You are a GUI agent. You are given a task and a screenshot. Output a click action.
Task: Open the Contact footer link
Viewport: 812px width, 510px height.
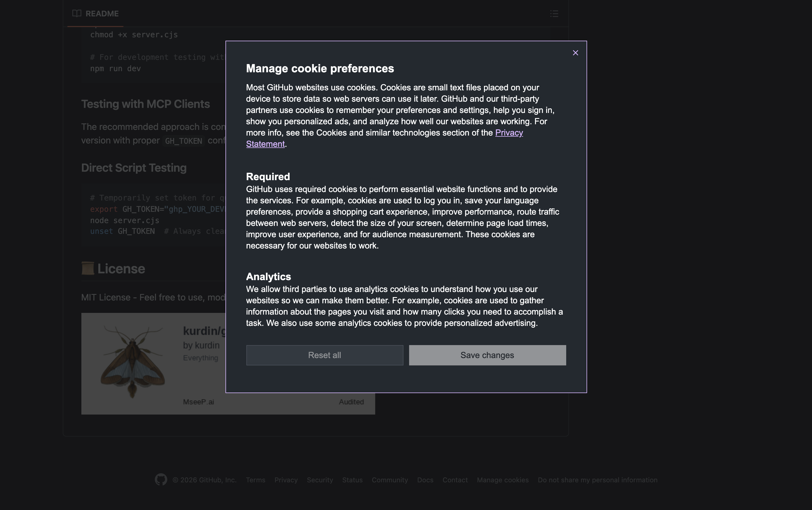point(455,480)
